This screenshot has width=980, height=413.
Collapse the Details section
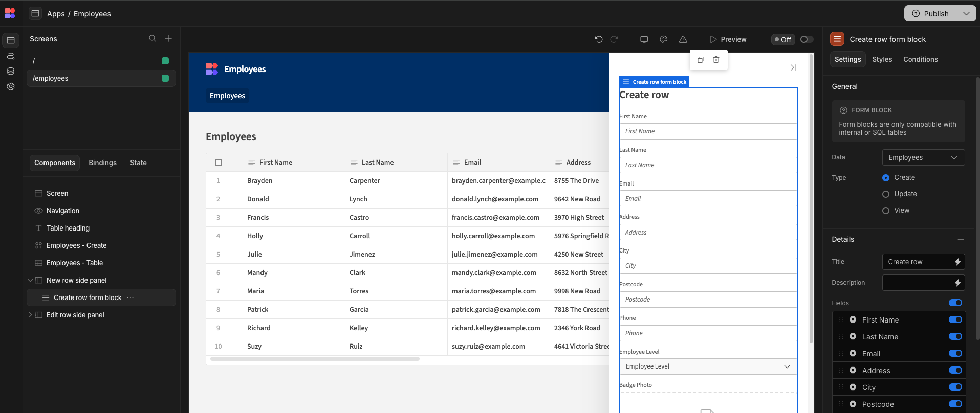pyautogui.click(x=961, y=239)
